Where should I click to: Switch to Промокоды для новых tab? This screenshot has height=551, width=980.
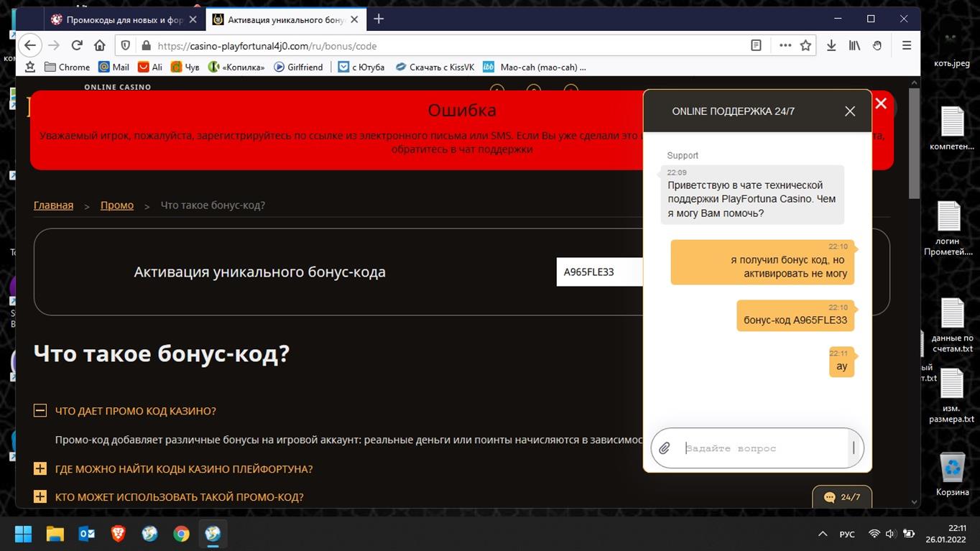tap(124, 19)
